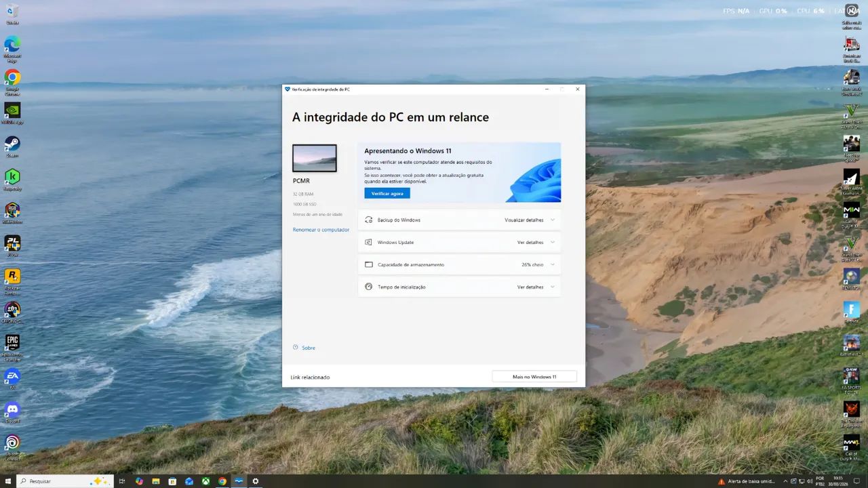Click the Link relacionado label
This screenshot has height=488, width=868.
point(310,377)
